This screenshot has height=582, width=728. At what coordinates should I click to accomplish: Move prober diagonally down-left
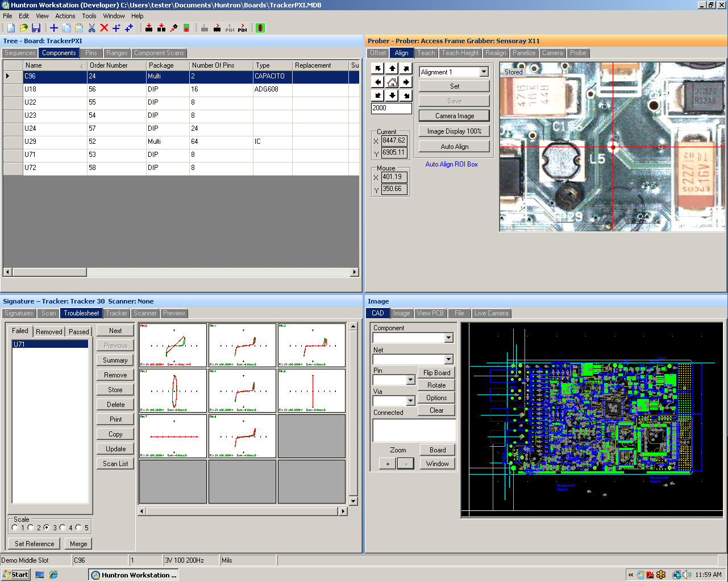tap(378, 95)
